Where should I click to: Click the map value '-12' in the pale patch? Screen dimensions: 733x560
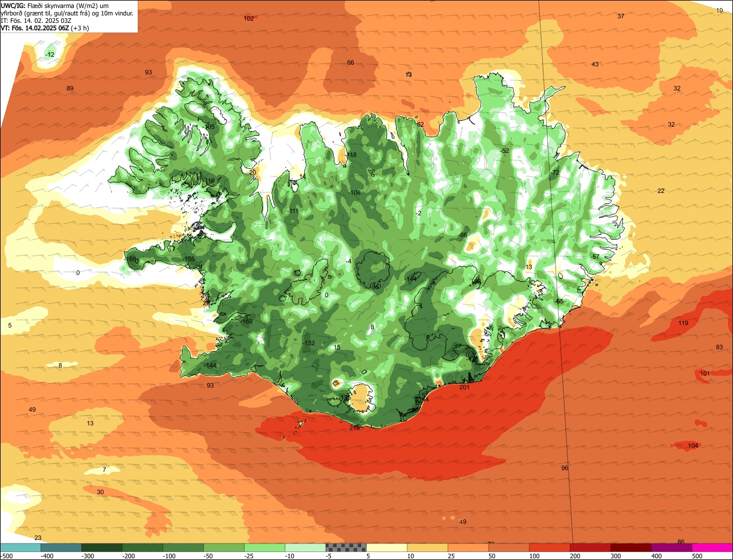tap(50, 54)
